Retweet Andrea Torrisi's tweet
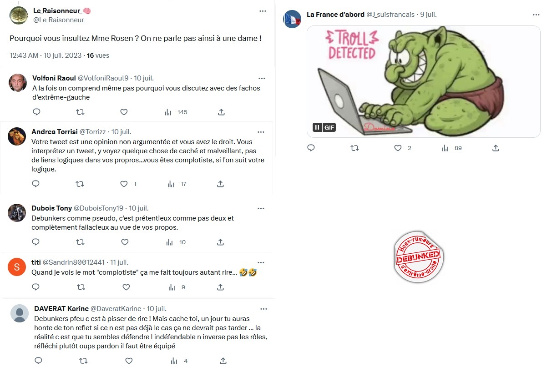This screenshot has height=392, width=547. [79, 184]
